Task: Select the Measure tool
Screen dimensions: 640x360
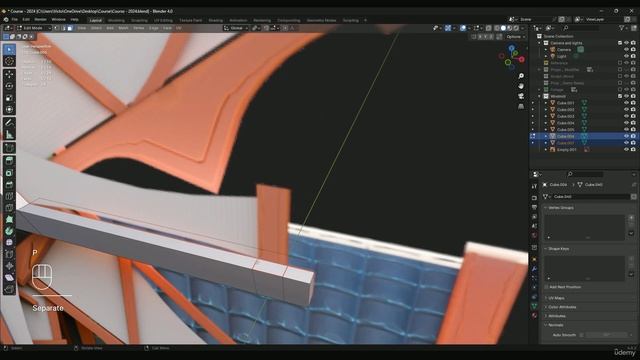Action: pos(9,134)
